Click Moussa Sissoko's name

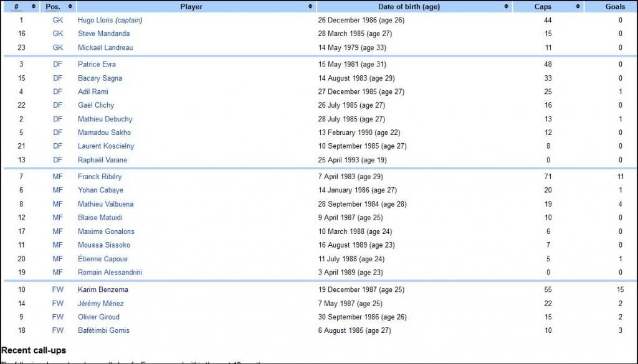click(104, 245)
